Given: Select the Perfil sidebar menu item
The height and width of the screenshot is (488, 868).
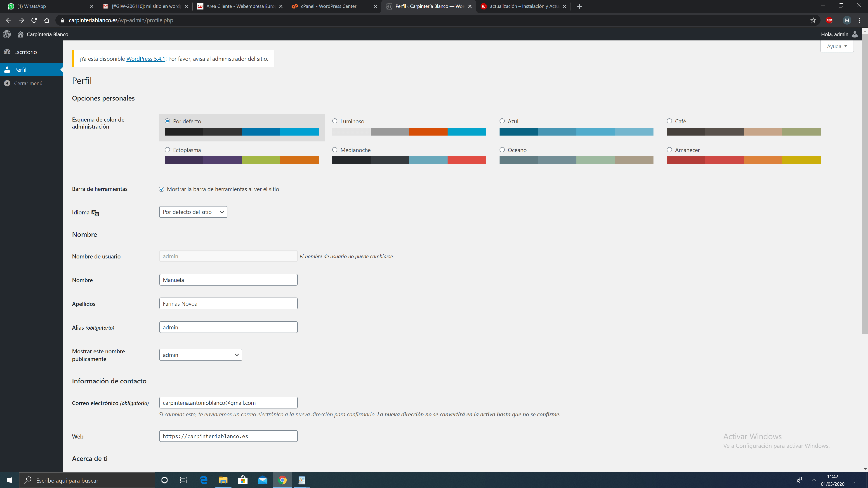Looking at the screenshot, I should pos(32,70).
